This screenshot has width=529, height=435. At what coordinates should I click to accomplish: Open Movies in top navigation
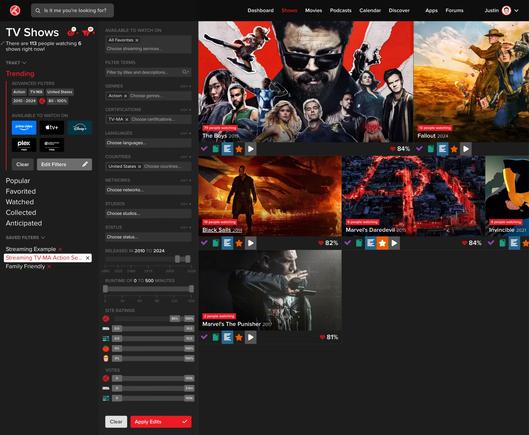coord(313,10)
